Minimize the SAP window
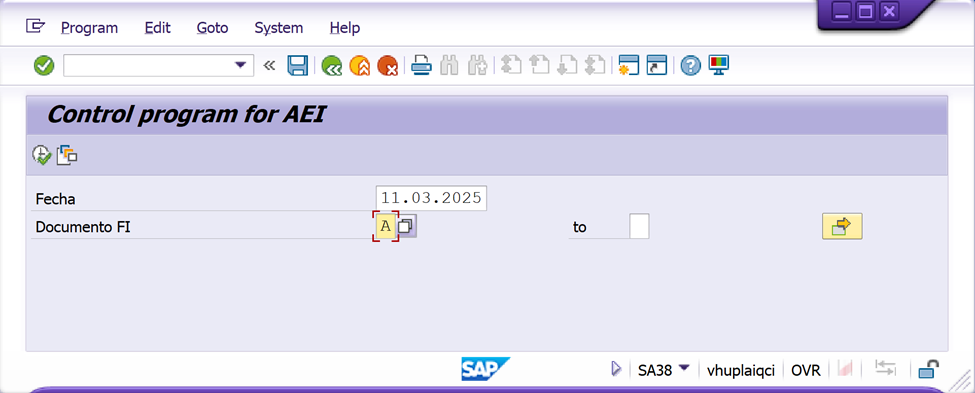Screen dimensions: 975x393 click(x=842, y=12)
